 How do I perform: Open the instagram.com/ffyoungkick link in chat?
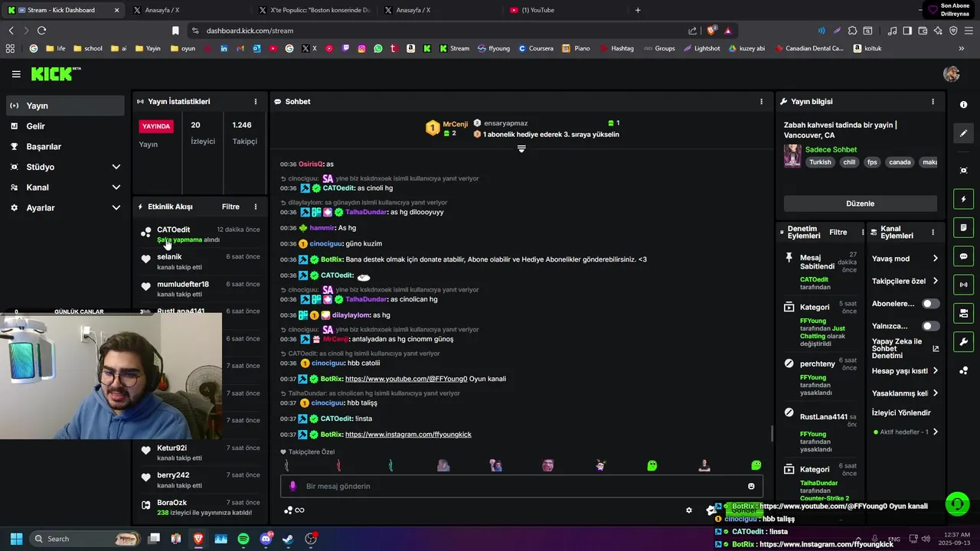pos(408,435)
